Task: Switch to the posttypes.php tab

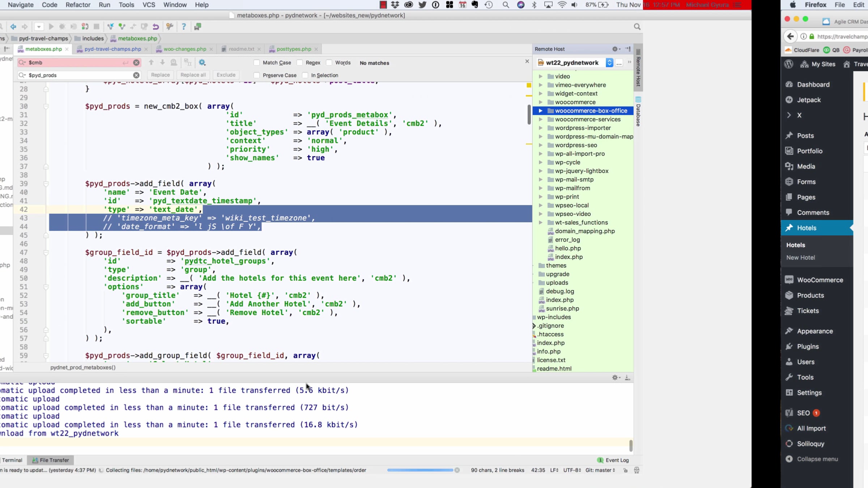Action: click(293, 49)
